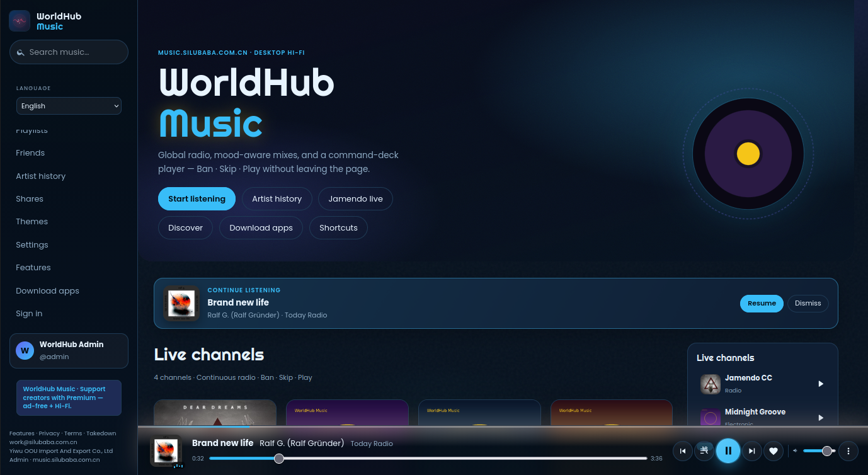Viewport: 868px width, 475px height.
Task: Select Sign in from the sidebar
Action: (30, 313)
